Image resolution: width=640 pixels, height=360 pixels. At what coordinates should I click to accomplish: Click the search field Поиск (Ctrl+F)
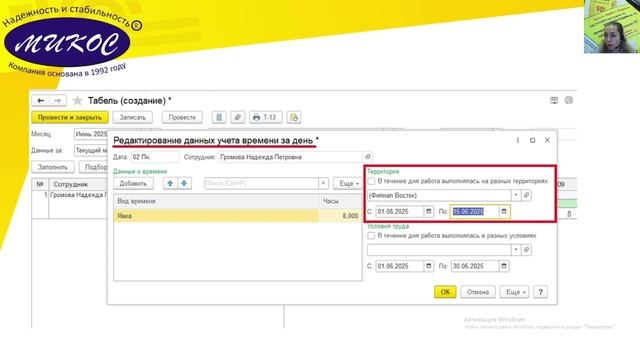pyautogui.click(x=261, y=184)
